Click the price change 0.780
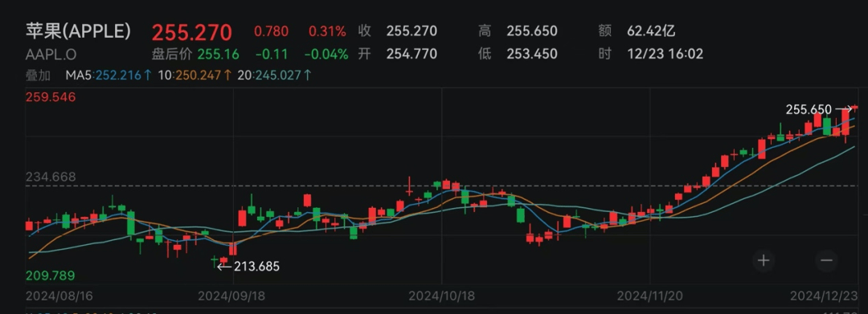 pos(272,31)
